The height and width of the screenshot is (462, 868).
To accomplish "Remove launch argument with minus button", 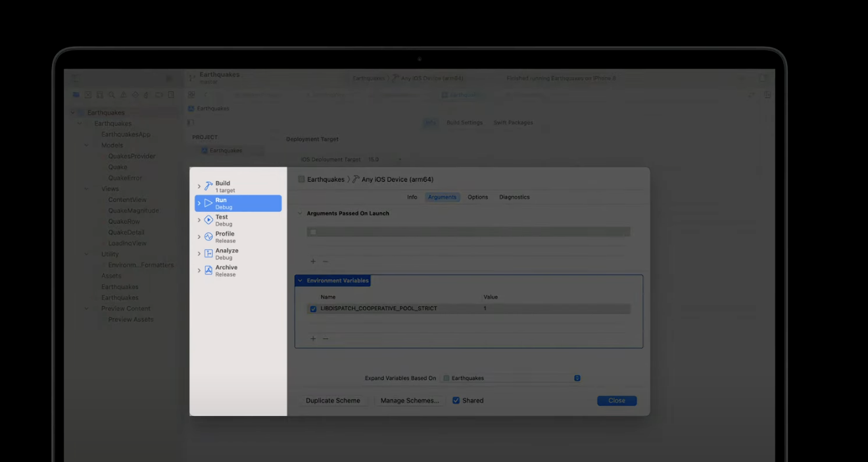I will (325, 261).
